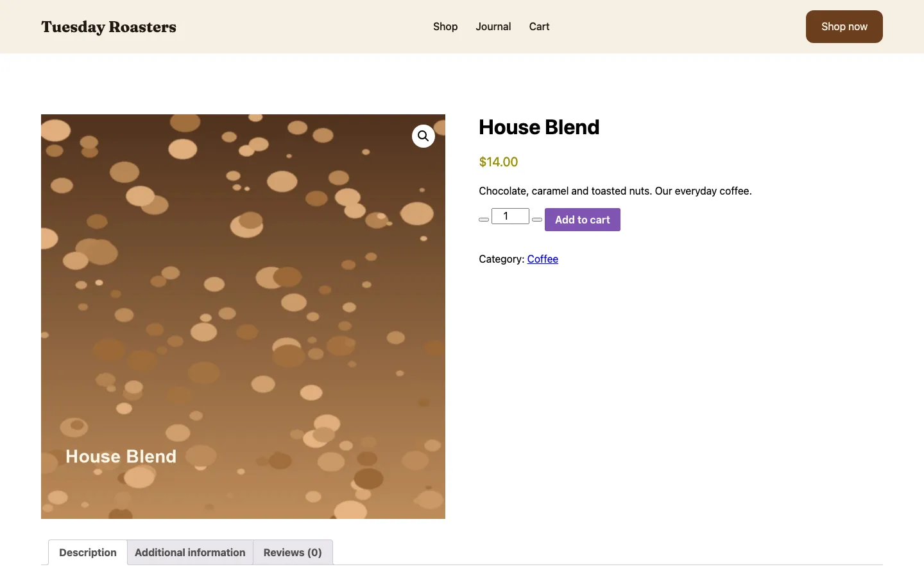
Task: Click the quantity input field
Action: 510,216
